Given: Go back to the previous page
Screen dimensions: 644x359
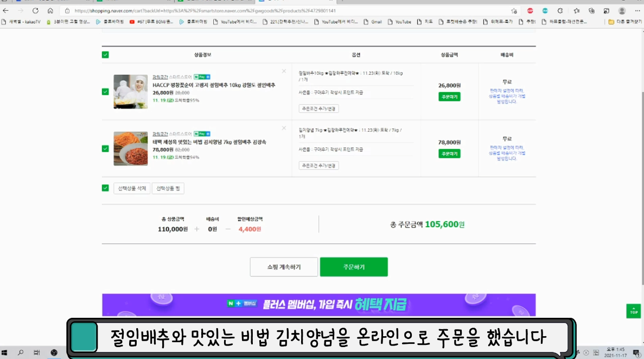Looking at the screenshot, I should click(x=5, y=11).
